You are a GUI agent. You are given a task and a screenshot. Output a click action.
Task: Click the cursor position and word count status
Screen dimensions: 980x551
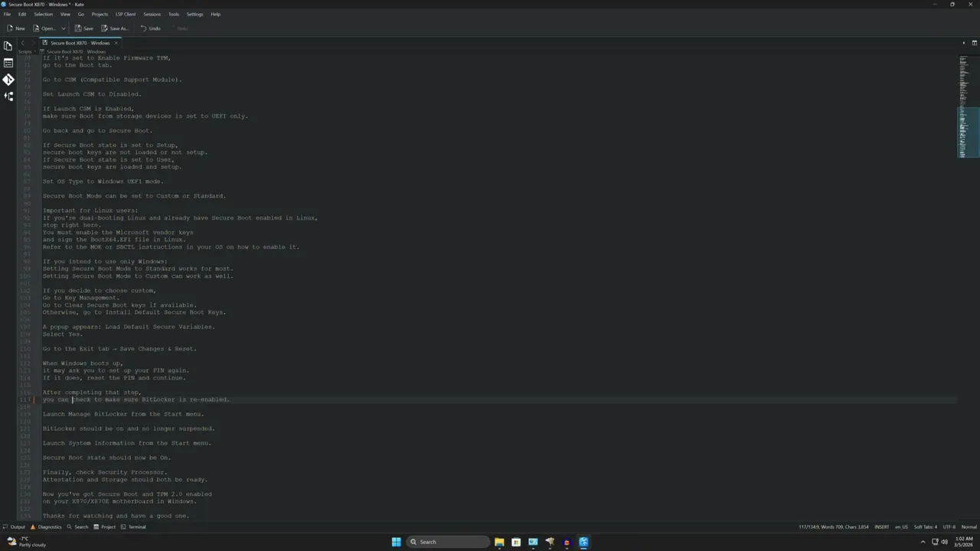(833, 527)
